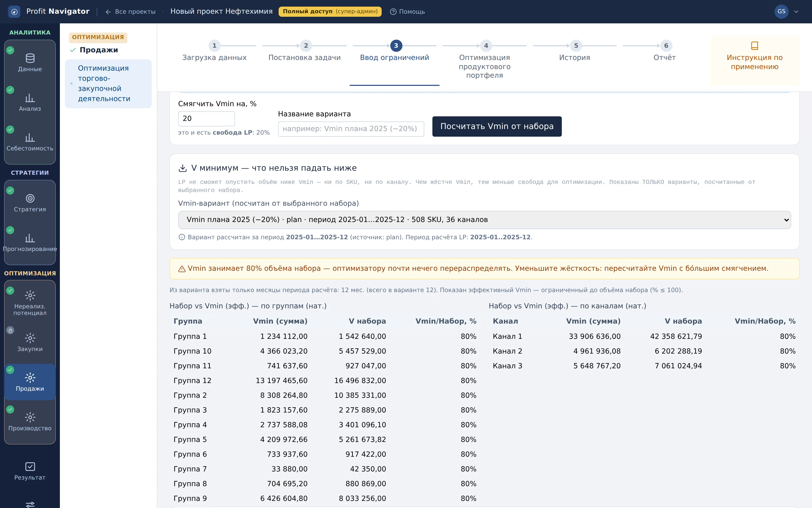This screenshot has width=812, height=508.
Task: Open Нереализ. потенциал gear icon
Action: pos(30,295)
